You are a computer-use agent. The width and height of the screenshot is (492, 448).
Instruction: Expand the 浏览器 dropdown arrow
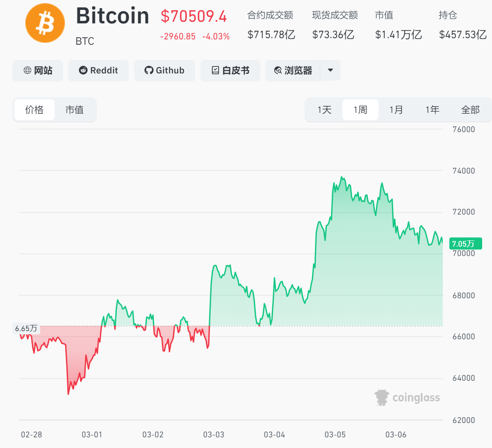pyautogui.click(x=330, y=71)
